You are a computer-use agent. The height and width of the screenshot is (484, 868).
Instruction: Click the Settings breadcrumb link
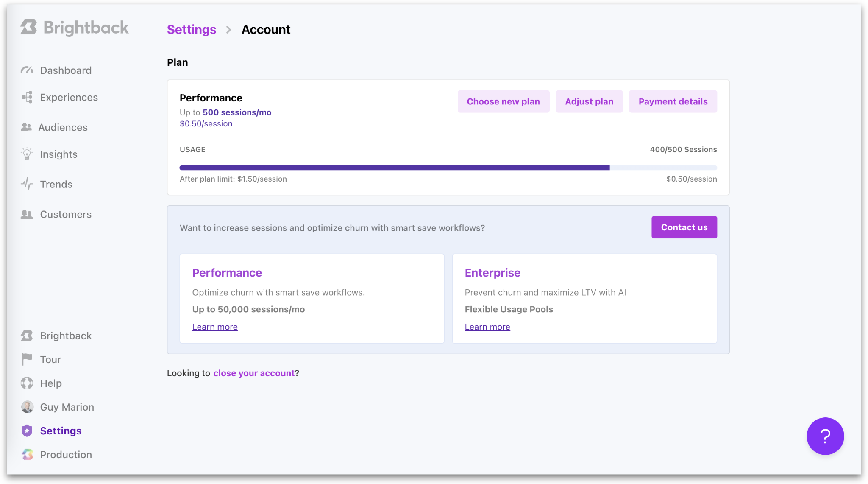pos(191,30)
